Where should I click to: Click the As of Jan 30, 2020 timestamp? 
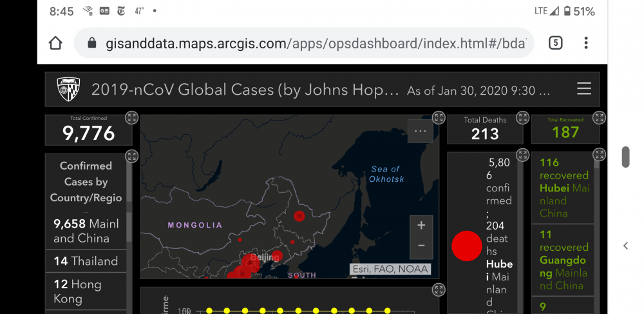click(x=478, y=91)
